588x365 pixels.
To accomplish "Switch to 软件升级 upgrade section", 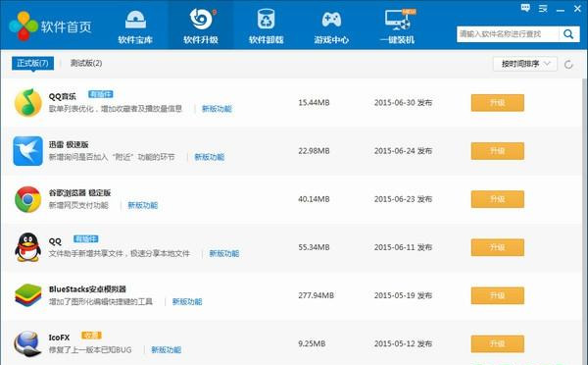I will click(201, 26).
